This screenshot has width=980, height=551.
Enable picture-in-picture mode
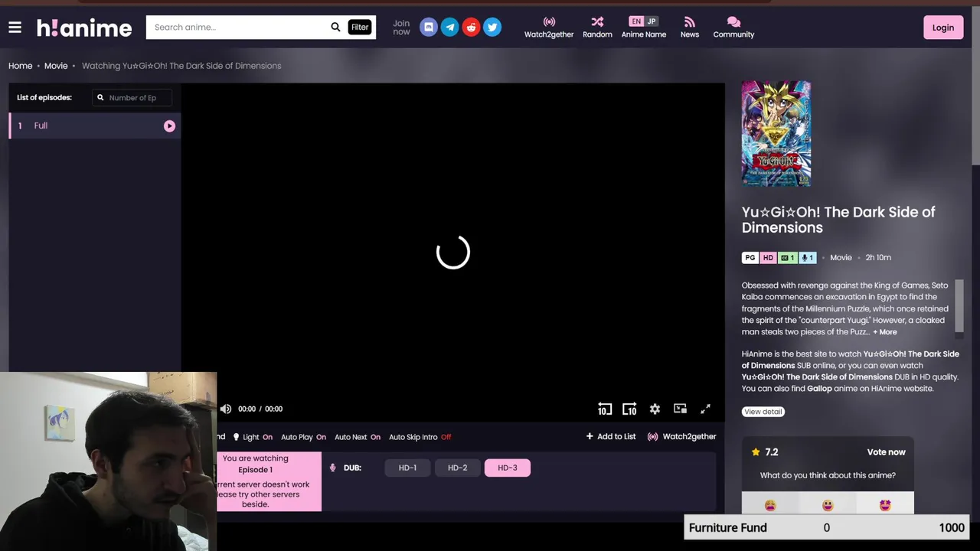(x=680, y=409)
